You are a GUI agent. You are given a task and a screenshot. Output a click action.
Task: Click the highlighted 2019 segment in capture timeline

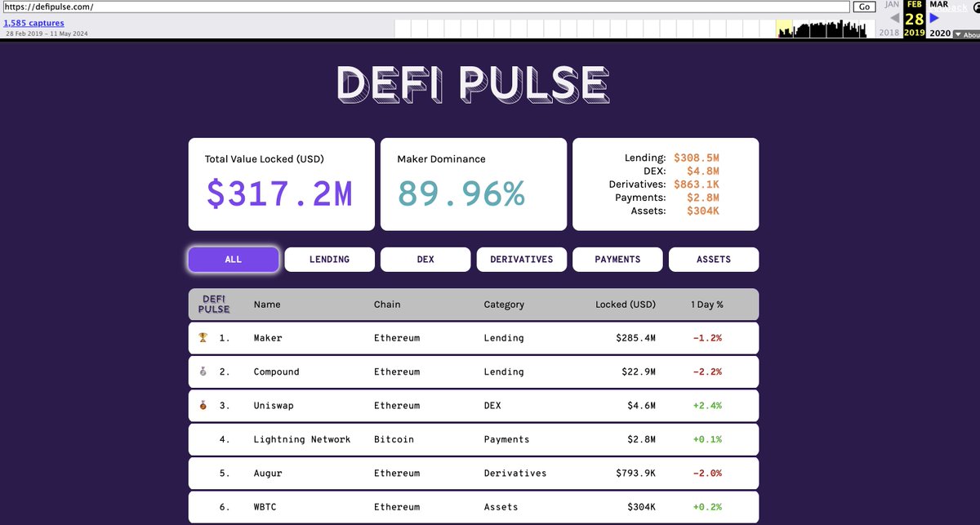click(x=783, y=29)
